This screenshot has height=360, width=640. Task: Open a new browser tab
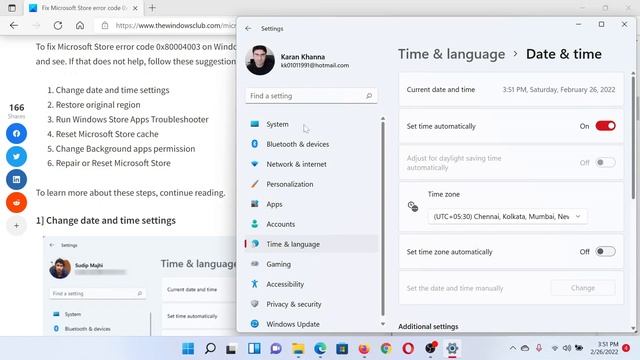tap(152, 8)
